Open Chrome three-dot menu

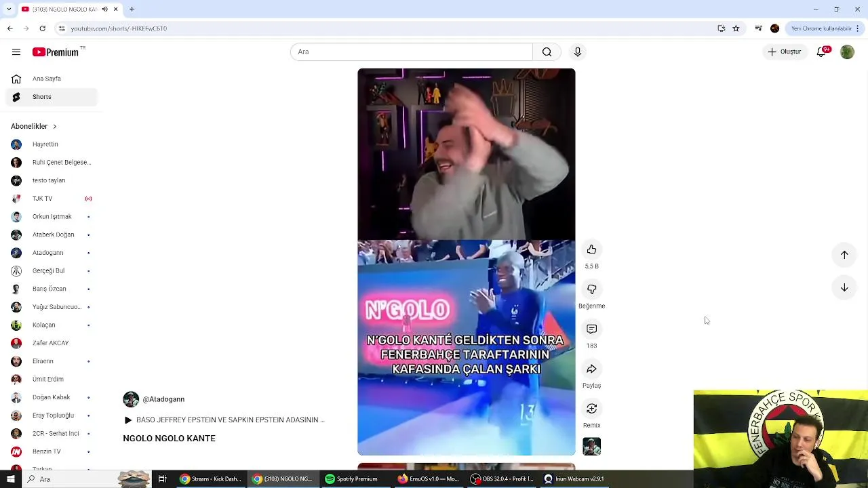pos(859,28)
